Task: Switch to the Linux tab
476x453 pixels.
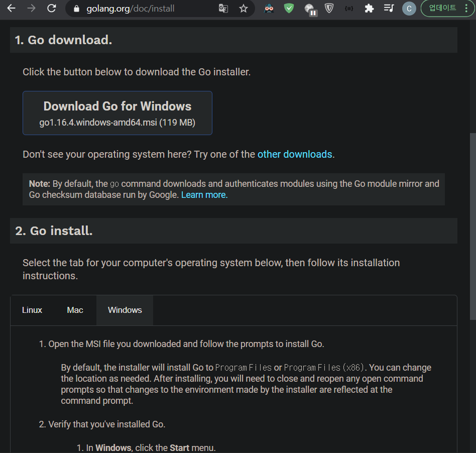Action: pos(32,310)
